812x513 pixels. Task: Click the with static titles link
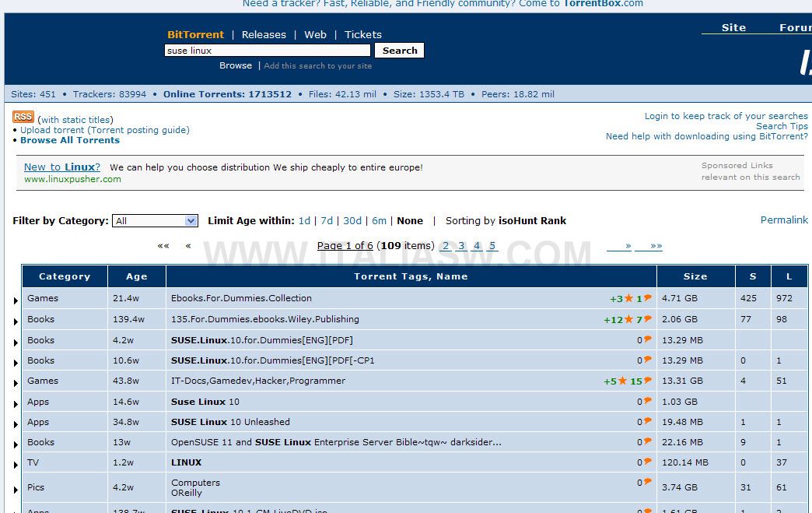tap(75, 120)
